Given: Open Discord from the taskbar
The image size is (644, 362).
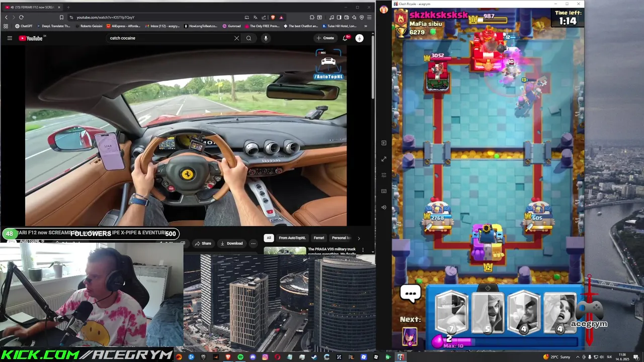Looking at the screenshot, I should (x=253, y=357).
